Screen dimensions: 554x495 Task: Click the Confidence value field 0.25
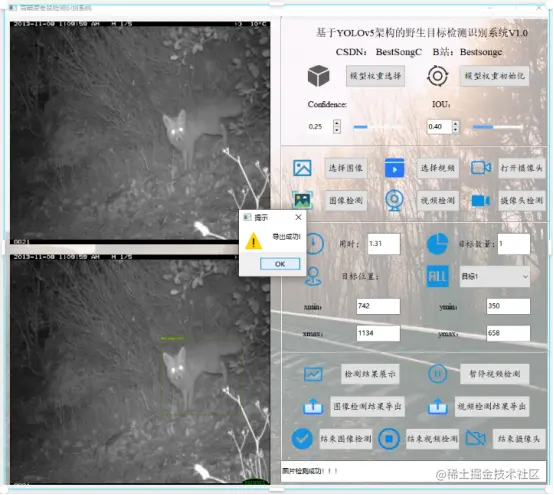(x=320, y=126)
